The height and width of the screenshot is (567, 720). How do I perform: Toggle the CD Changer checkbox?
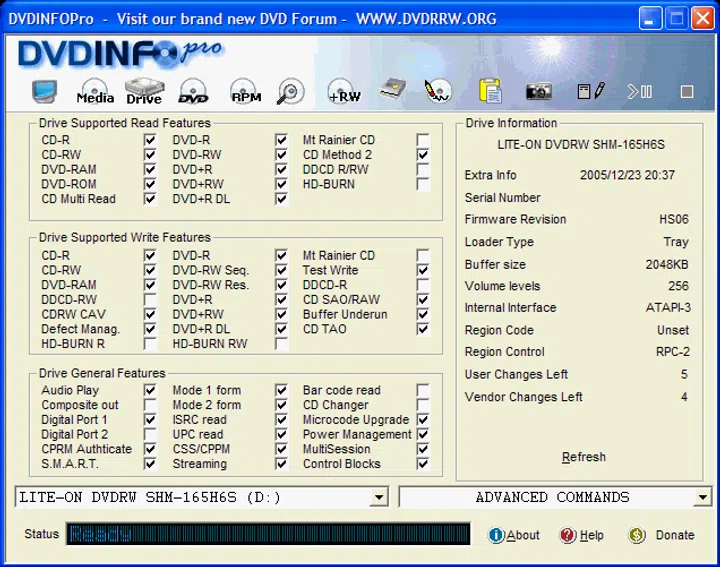pyautogui.click(x=422, y=404)
